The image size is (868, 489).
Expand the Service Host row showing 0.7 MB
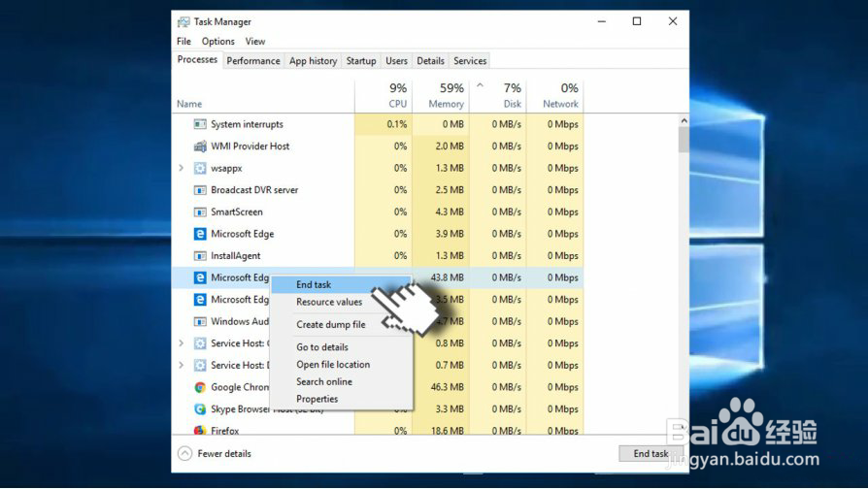tap(181, 365)
